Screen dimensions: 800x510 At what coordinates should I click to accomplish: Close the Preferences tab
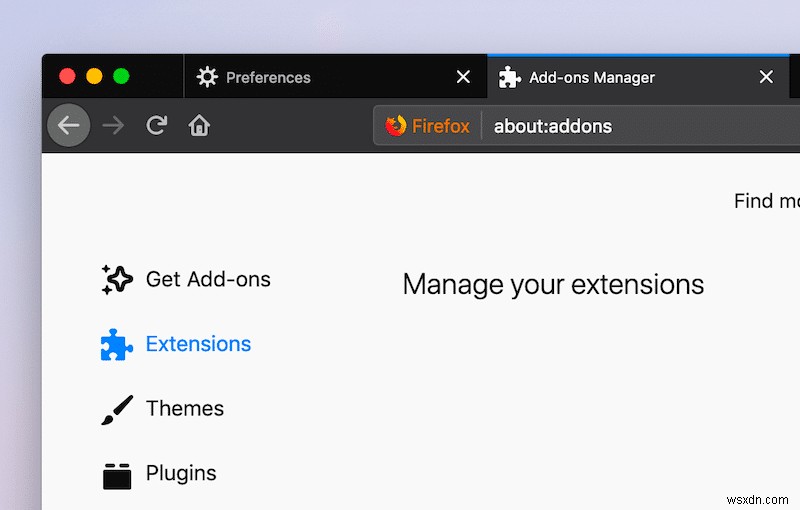pyautogui.click(x=463, y=77)
